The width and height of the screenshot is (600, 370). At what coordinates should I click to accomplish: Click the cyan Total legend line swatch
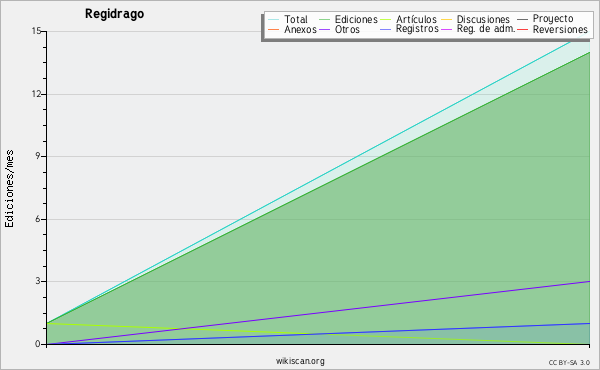[x=274, y=20]
